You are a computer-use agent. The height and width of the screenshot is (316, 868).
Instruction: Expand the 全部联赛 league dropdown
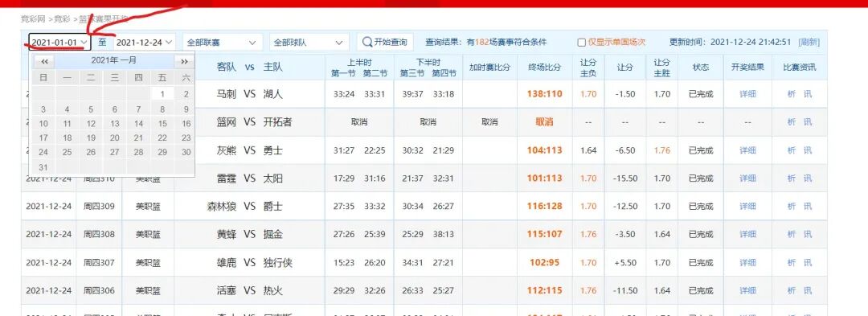[x=223, y=42]
